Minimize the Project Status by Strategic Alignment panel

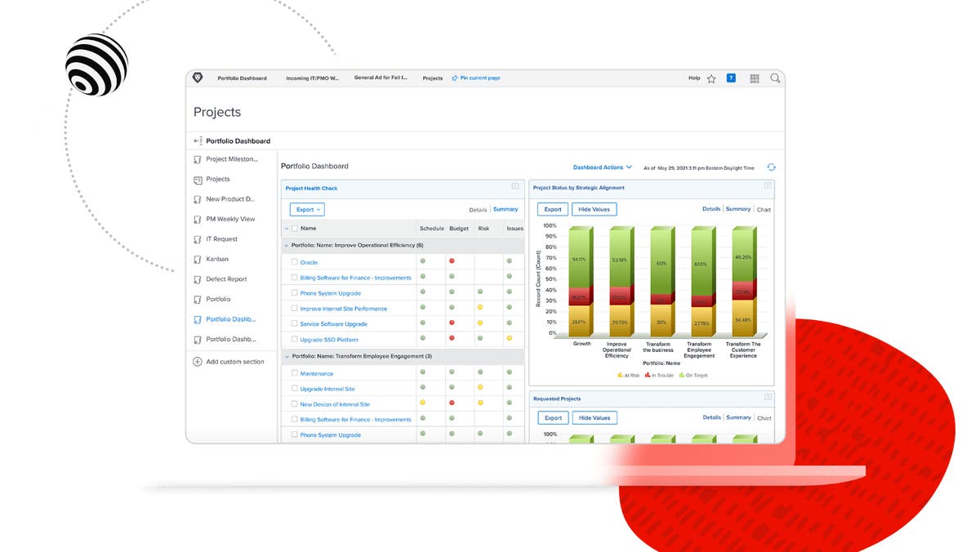tap(768, 186)
